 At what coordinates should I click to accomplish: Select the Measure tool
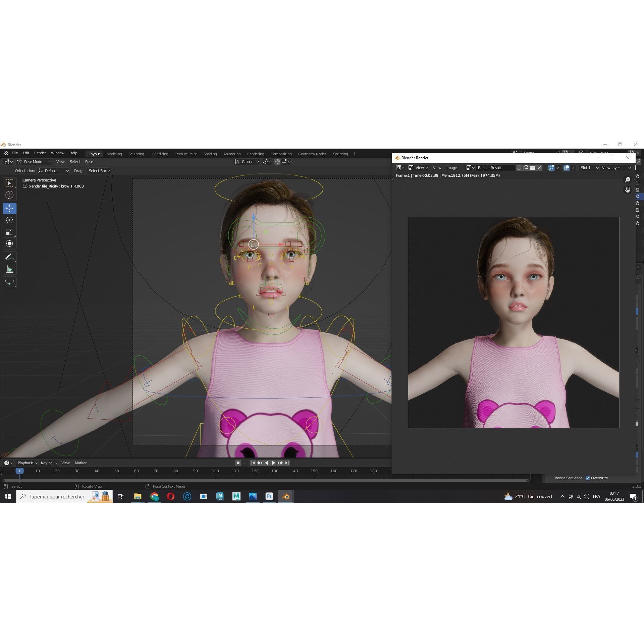pyautogui.click(x=9, y=269)
